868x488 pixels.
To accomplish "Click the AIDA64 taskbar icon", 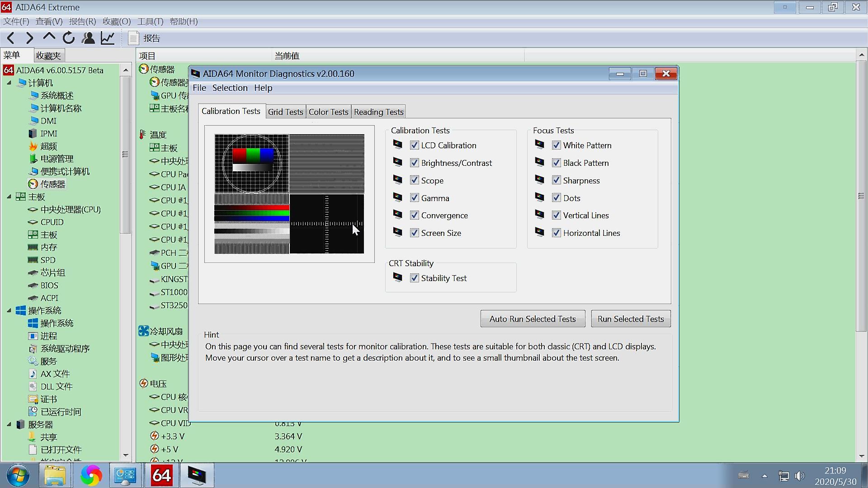I will [x=161, y=475].
